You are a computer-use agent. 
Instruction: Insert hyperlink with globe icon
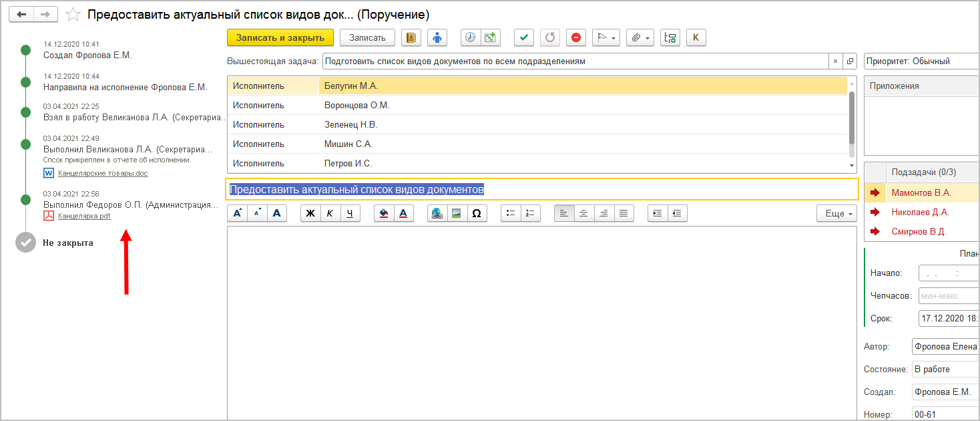click(x=437, y=213)
